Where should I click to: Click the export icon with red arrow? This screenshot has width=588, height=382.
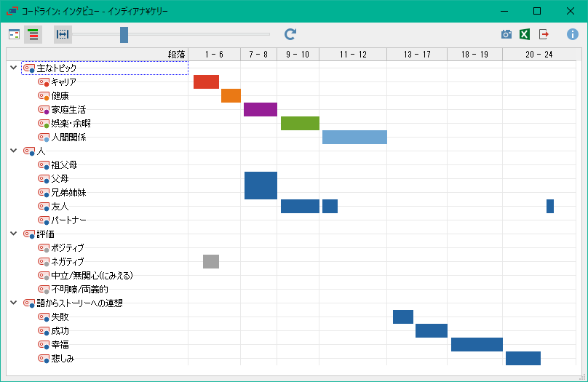(544, 34)
